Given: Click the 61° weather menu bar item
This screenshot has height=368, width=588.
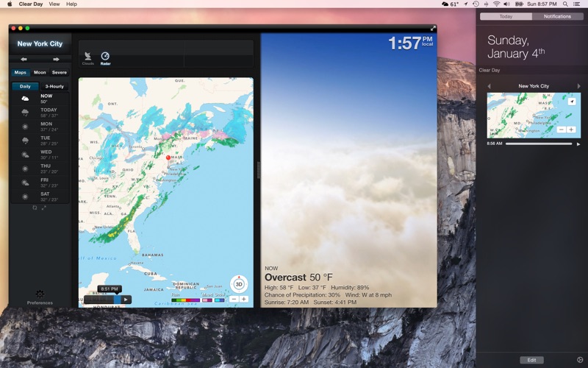Looking at the screenshot, I should (x=450, y=4).
